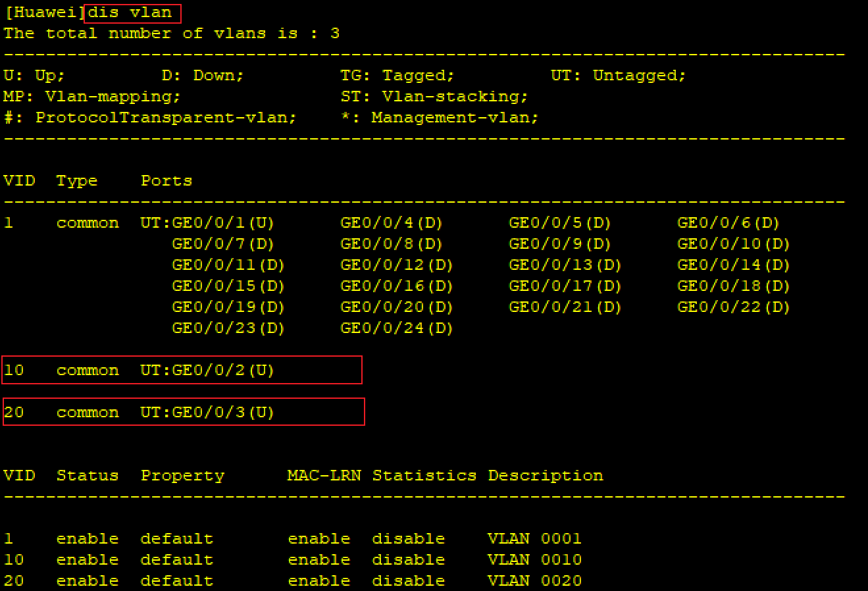Click port GE0/0/10(D)
The width and height of the screenshot is (868, 591).
734,244
